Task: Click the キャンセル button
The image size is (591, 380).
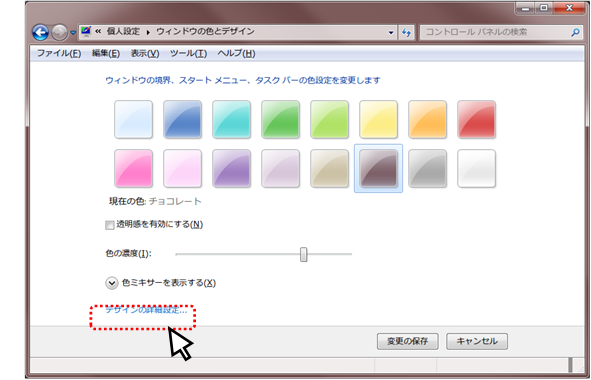Action: 477,341
